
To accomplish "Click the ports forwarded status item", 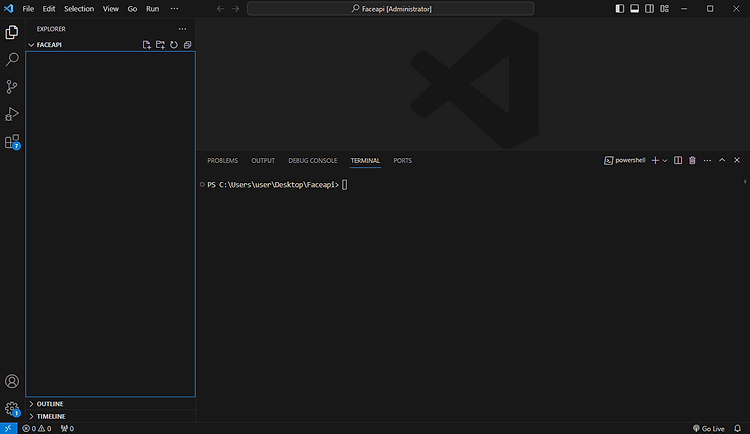I will 67,428.
